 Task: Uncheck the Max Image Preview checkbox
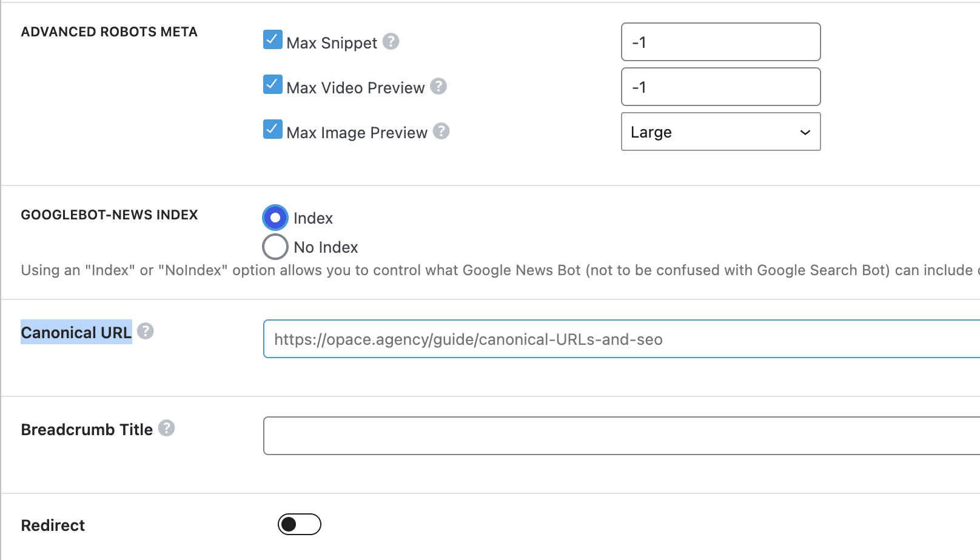tap(272, 129)
